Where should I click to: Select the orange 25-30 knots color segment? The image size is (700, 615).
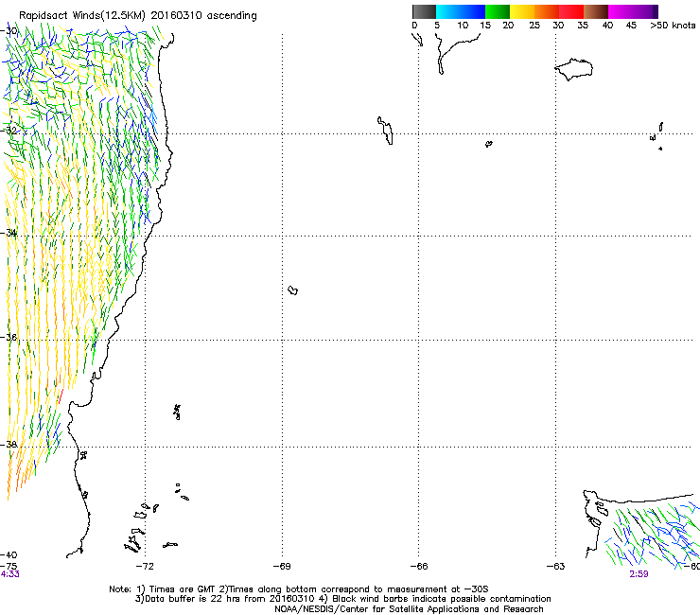(547, 11)
